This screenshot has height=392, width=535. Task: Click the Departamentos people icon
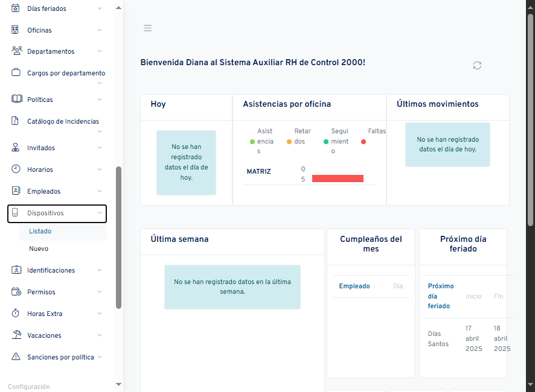coord(16,51)
